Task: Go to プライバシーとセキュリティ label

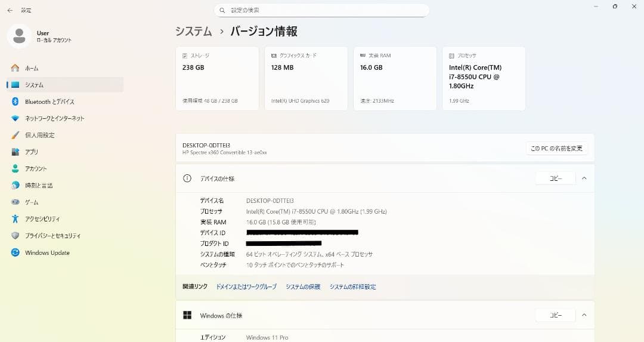Action: pyautogui.click(x=53, y=236)
